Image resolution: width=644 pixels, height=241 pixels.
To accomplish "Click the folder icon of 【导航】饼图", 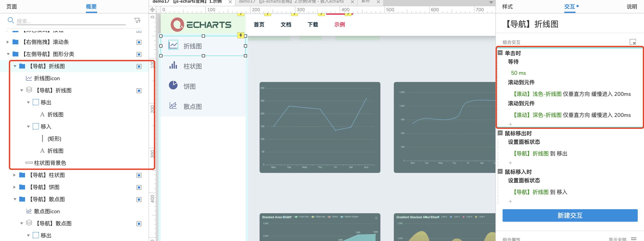I will tap(22, 187).
